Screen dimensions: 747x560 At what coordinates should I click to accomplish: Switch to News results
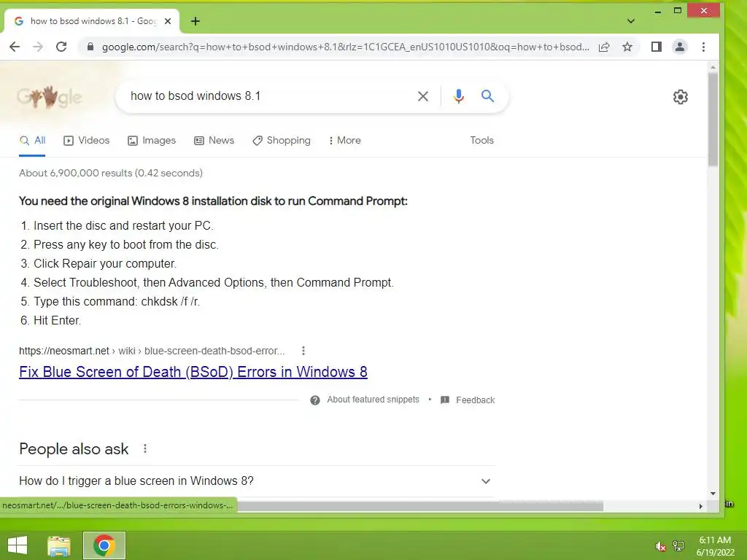(x=214, y=141)
